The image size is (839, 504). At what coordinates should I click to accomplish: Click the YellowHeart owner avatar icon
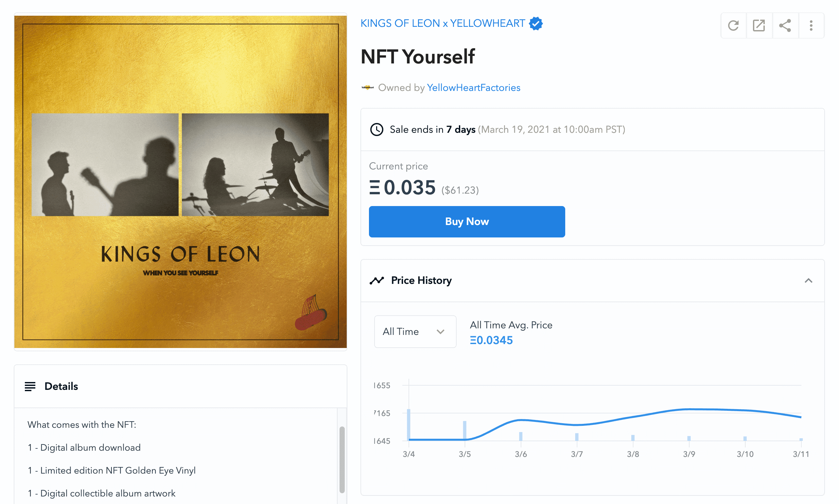click(367, 88)
